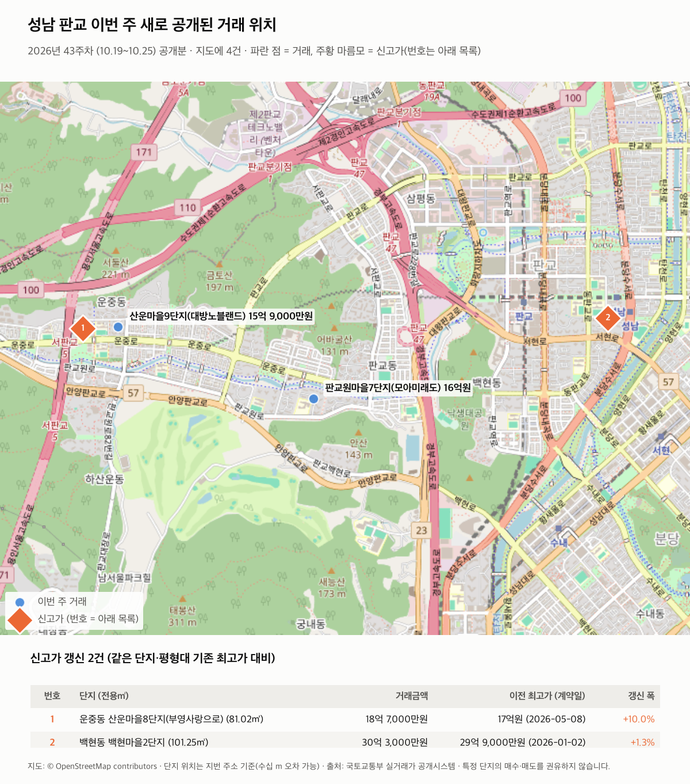690x784 pixels.
Task: Click the 판교원마을7단지(모아미래도) 16억원 map label
Action: [x=398, y=388]
